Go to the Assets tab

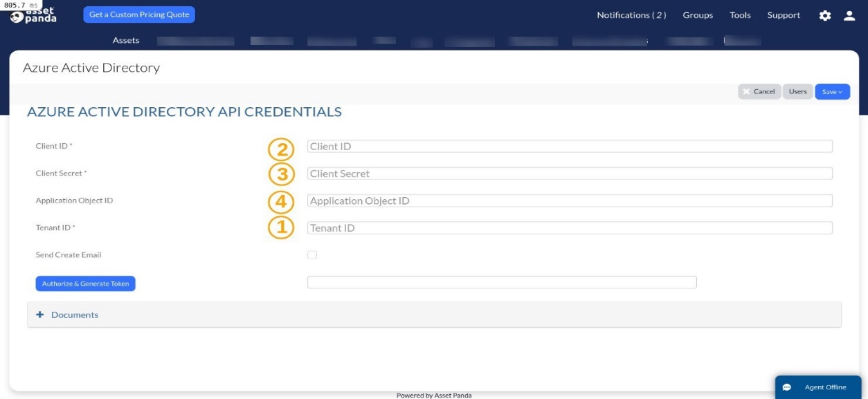pos(126,40)
